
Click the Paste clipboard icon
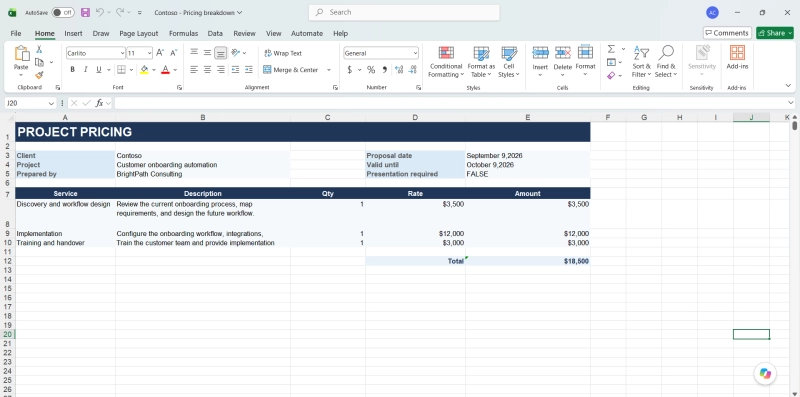tap(21, 53)
